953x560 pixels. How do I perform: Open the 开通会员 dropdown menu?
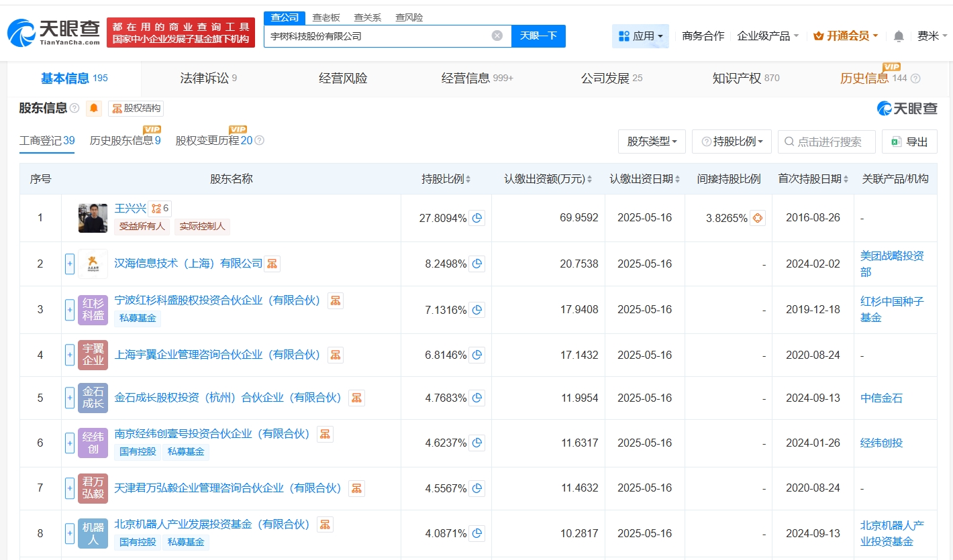845,36
